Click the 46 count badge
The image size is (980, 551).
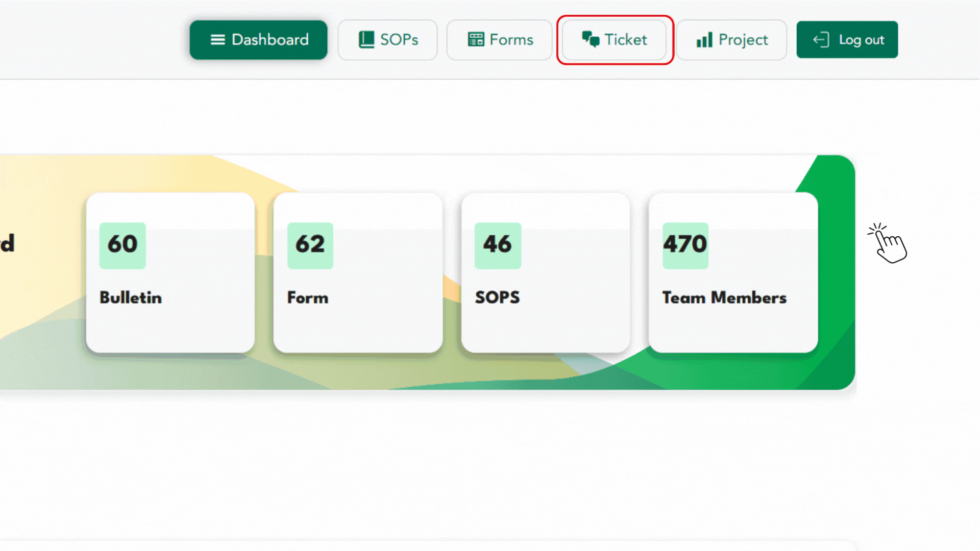pos(498,245)
